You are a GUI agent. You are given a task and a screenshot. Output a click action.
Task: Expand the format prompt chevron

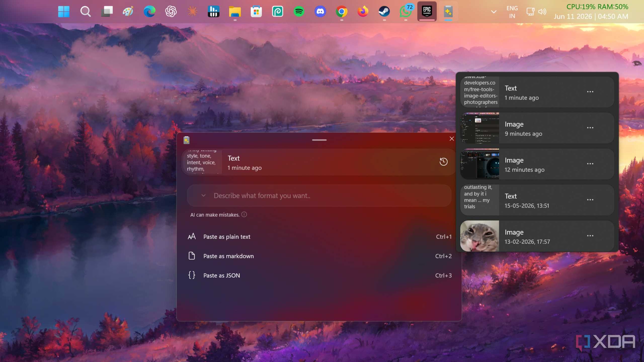pyautogui.click(x=204, y=196)
